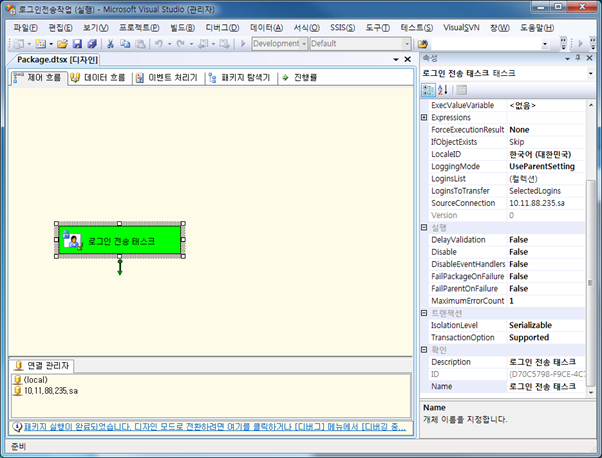Screen dimensions: 602x458
Task: Click the IfObjectExists value Skip
Action: click(516, 142)
